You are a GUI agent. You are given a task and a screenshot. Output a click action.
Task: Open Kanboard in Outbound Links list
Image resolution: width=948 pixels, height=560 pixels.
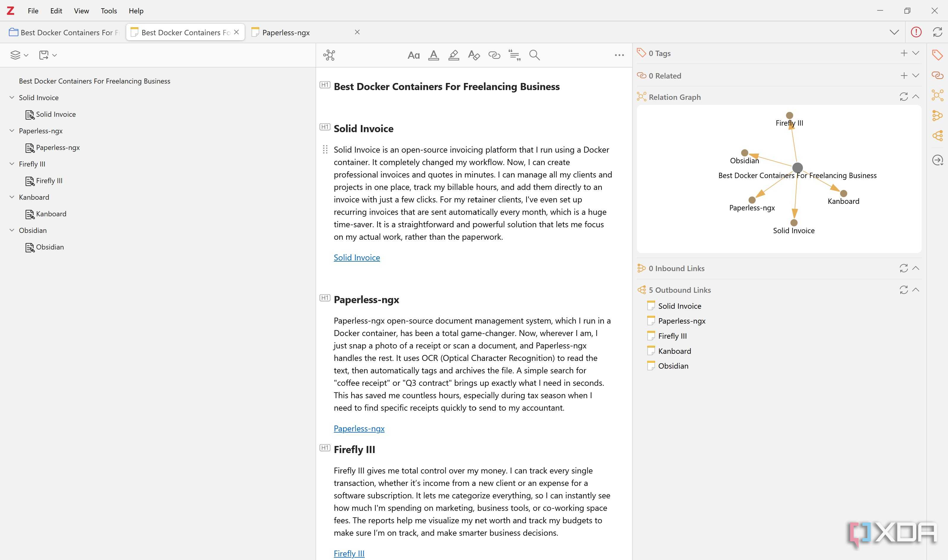point(674,351)
